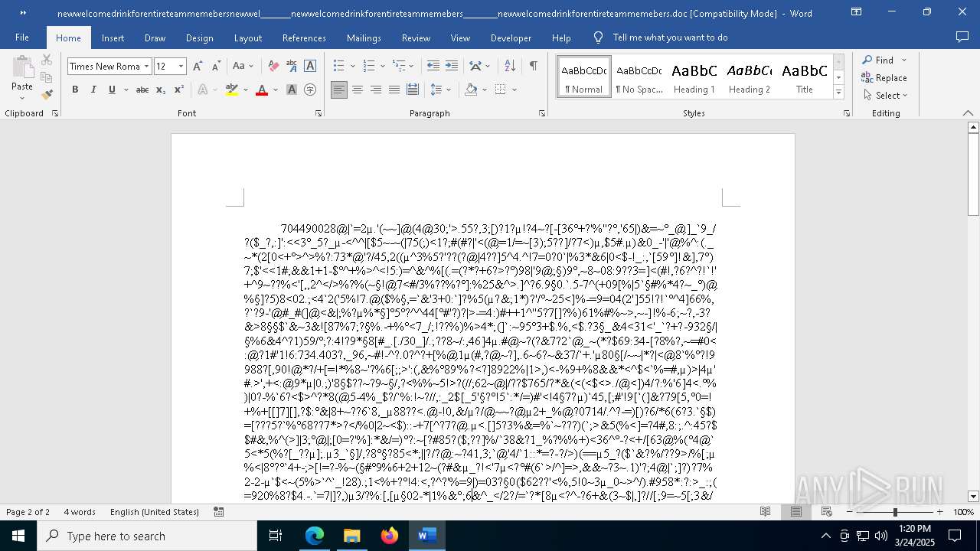Click Character Shading icon
Image resolution: width=980 pixels, height=551 pixels.
[x=292, y=90]
